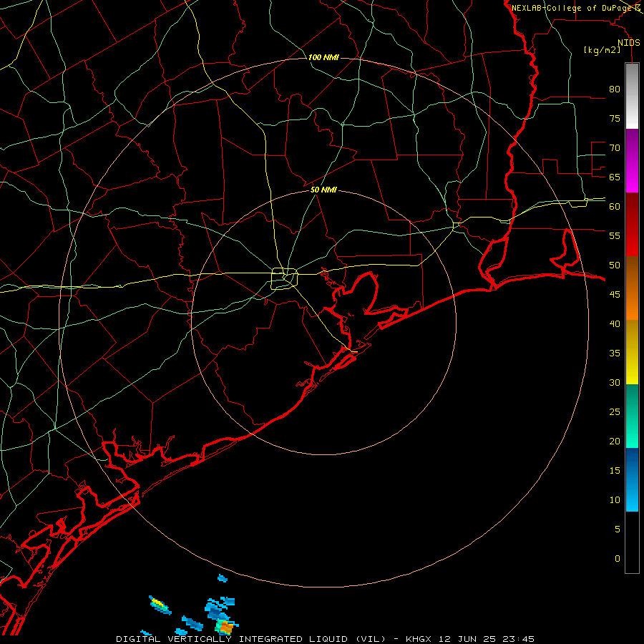The height and width of the screenshot is (644, 644).
Task: Click the small isolated blue echo above the cluster
Action: [x=223, y=578]
